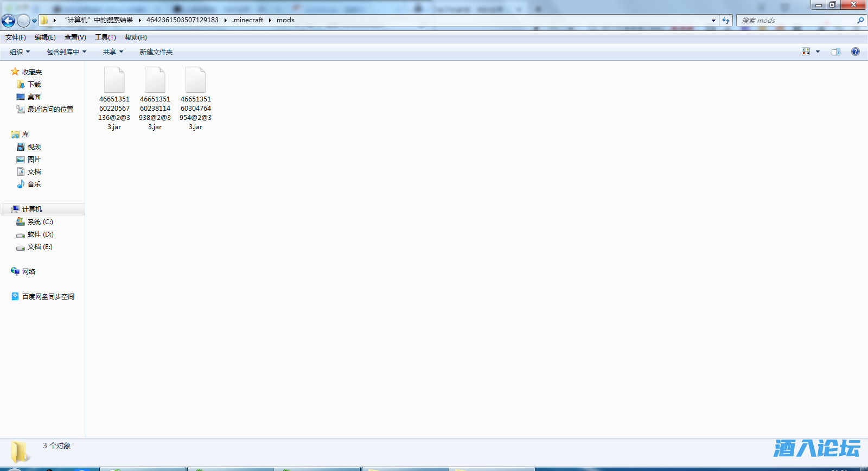This screenshot has width=868, height=471.
Task: Open the recent pages dropdown arrow
Action: point(35,21)
